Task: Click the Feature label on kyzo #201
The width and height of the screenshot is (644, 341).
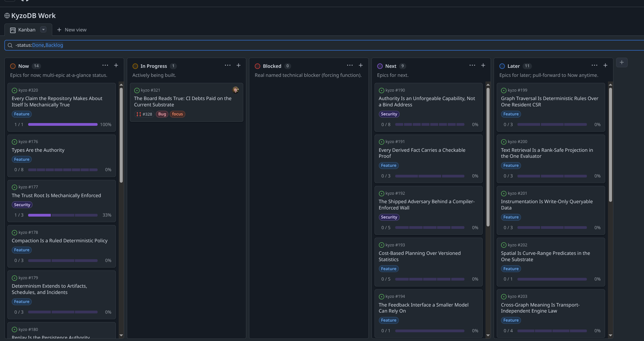Action: [x=511, y=217]
